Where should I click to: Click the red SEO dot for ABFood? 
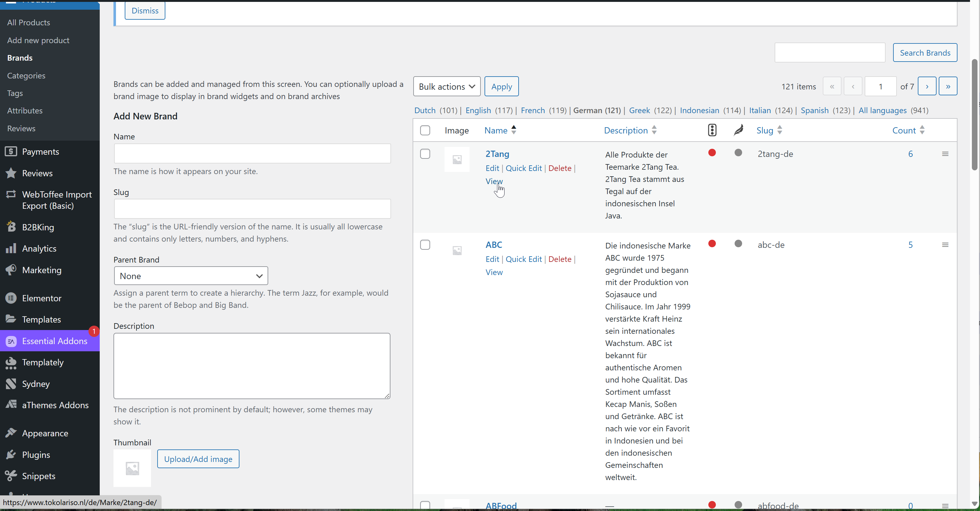[712, 504]
